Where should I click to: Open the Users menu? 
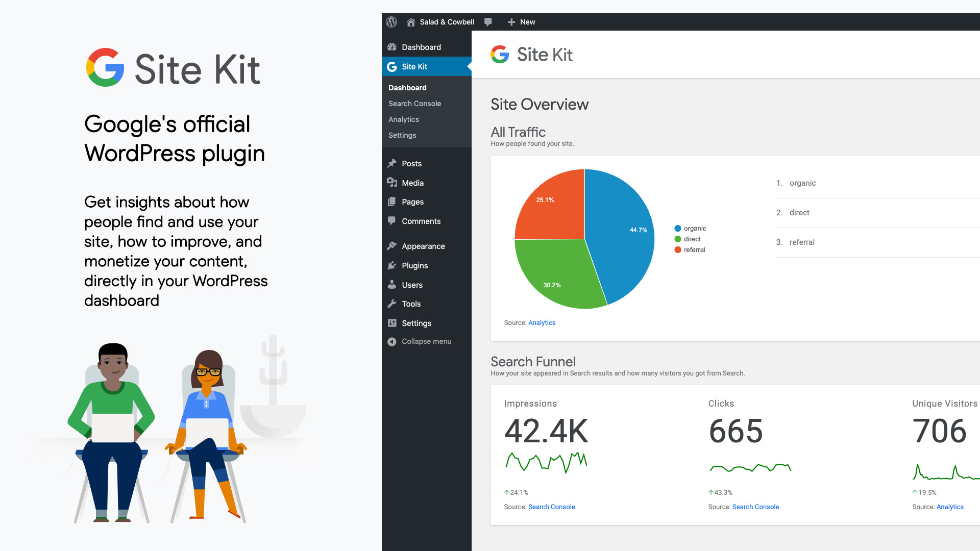pos(427,285)
